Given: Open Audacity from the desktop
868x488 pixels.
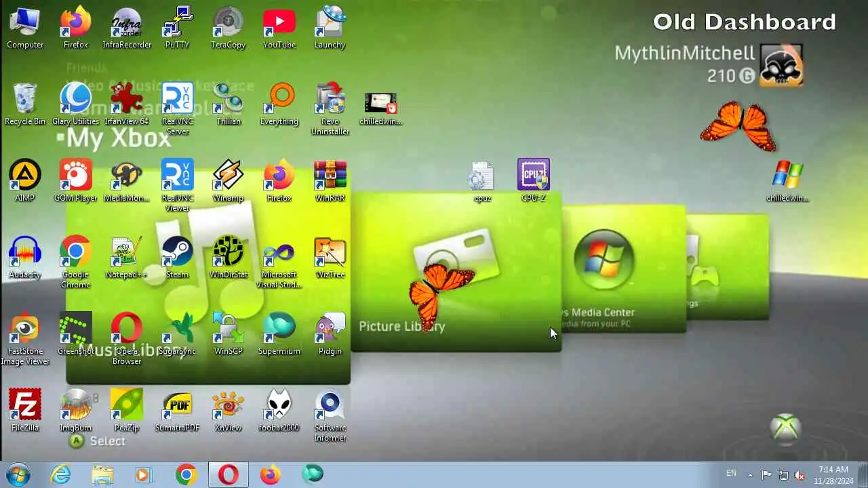Looking at the screenshot, I should point(25,258).
